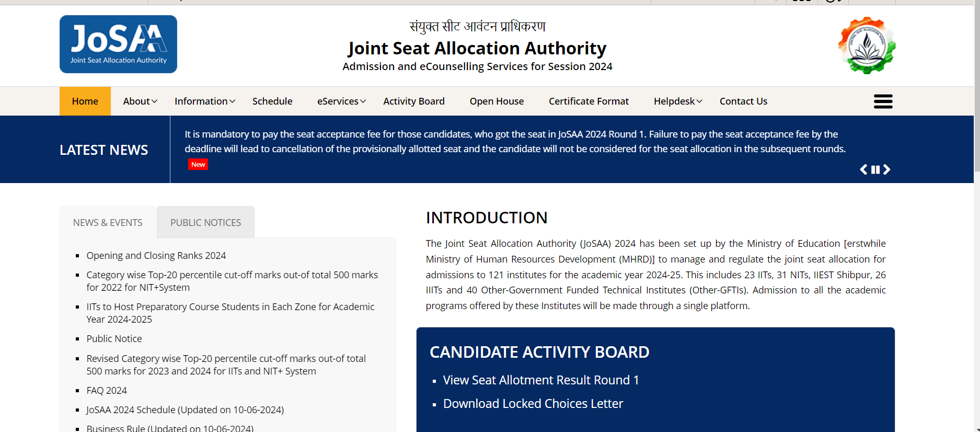Click the 'New' badge on the latest news

pyautogui.click(x=198, y=164)
